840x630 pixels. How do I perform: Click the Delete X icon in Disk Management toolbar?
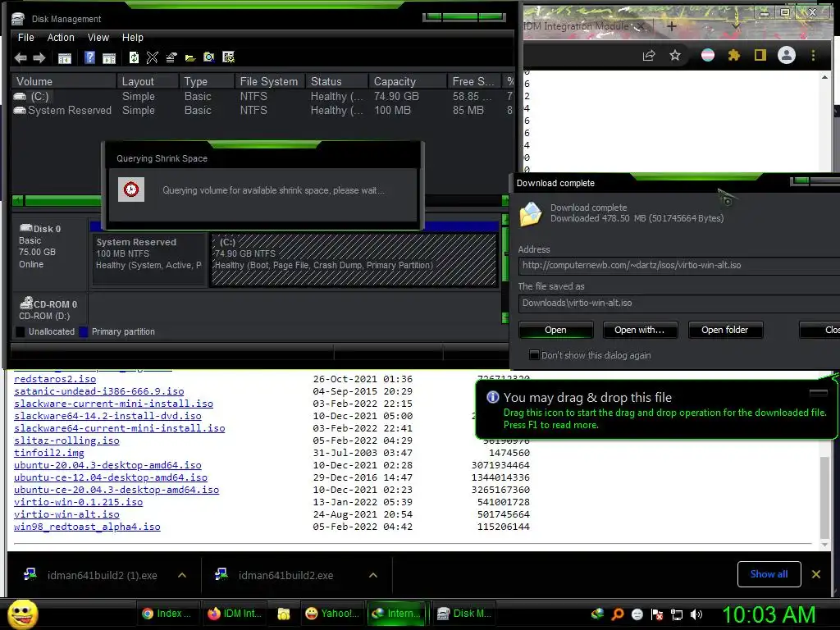(152, 57)
